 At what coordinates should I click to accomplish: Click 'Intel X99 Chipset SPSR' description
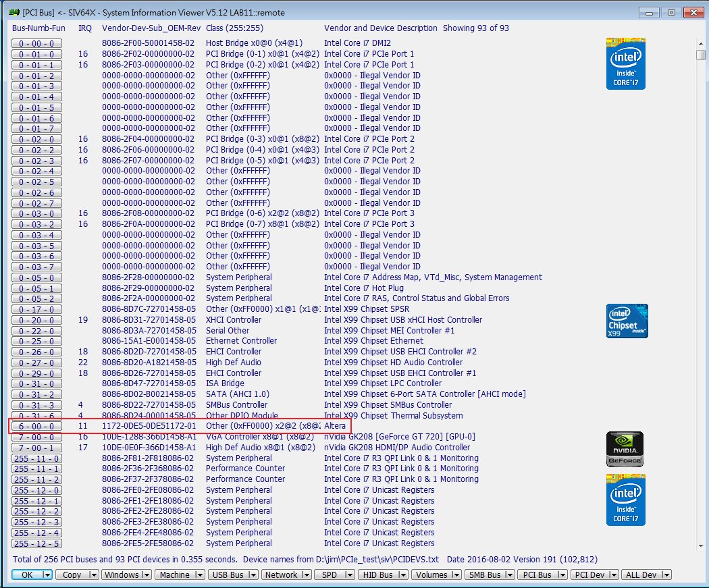367,309
